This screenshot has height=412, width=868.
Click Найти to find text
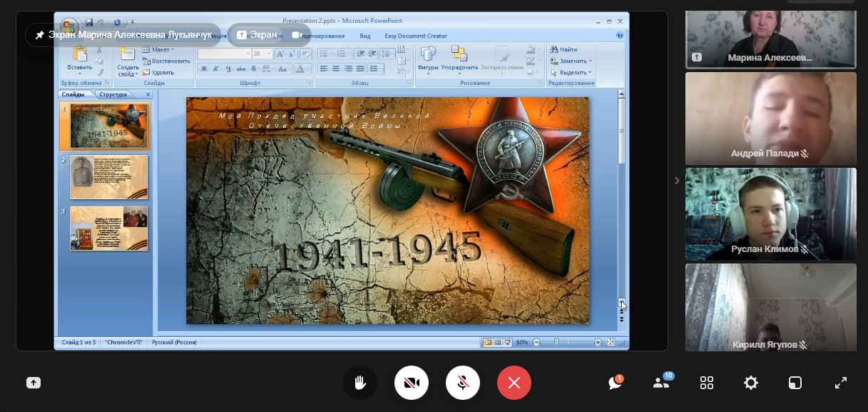[563, 50]
